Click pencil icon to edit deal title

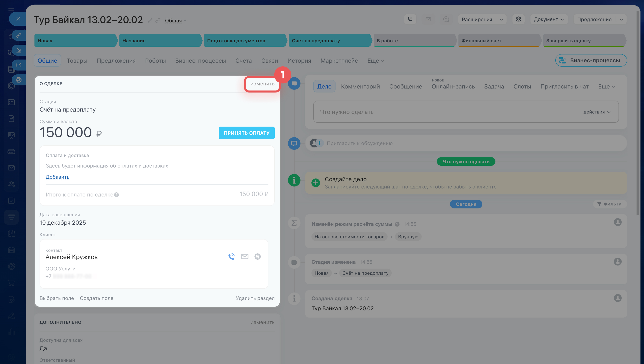coord(150,20)
